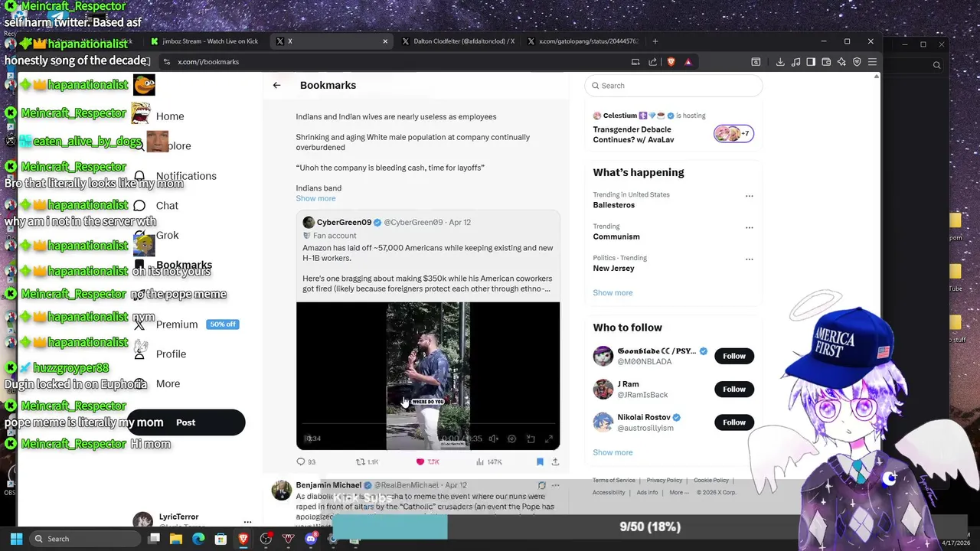Screen dimensions: 980x551
Task: Open LyricTerror account menu dots
Action: (x=247, y=522)
